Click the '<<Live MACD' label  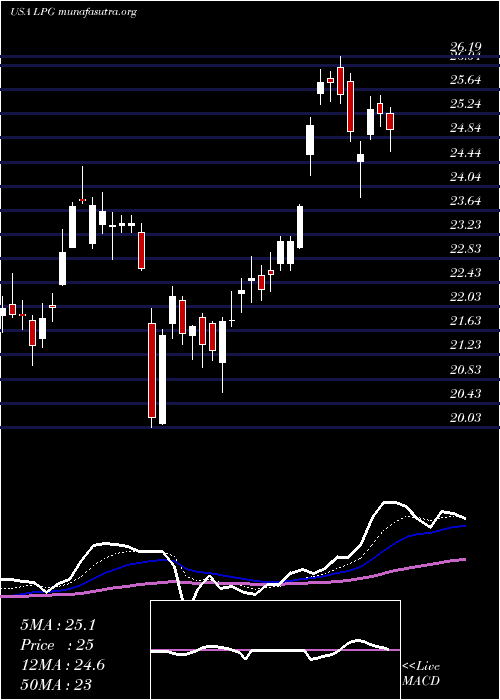[421, 674]
